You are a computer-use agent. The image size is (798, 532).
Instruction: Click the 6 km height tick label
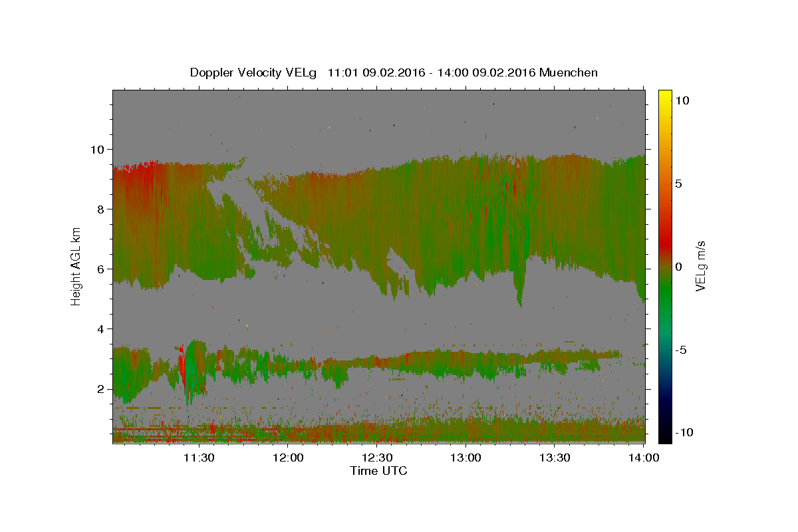coord(102,269)
